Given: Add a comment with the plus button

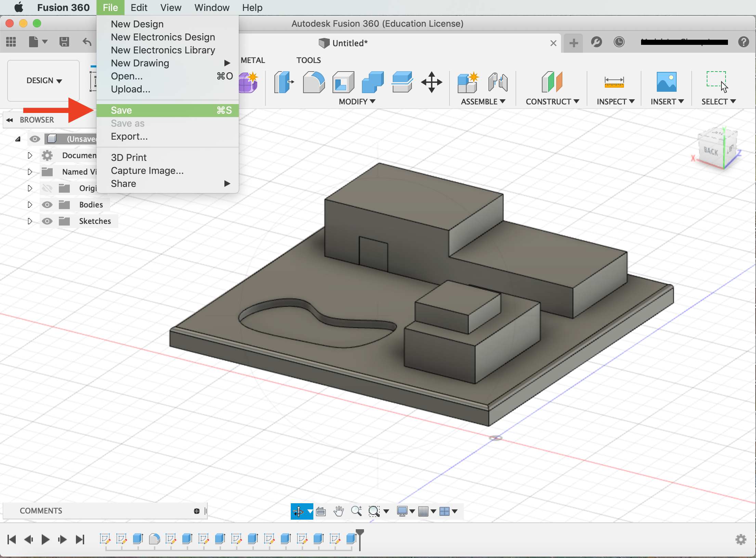Looking at the screenshot, I should coord(197,511).
